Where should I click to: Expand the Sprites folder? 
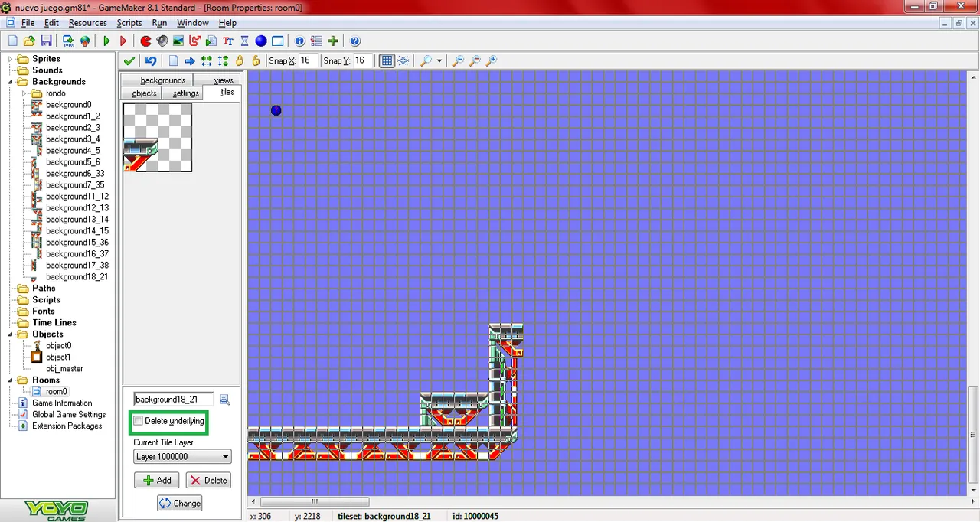click(11, 59)
